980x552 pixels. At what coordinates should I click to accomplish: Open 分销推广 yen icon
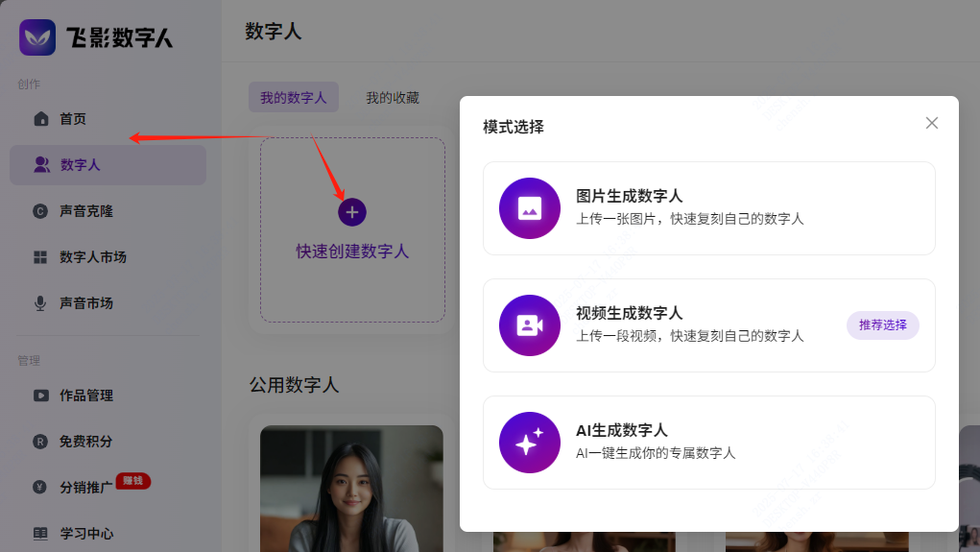40,487
